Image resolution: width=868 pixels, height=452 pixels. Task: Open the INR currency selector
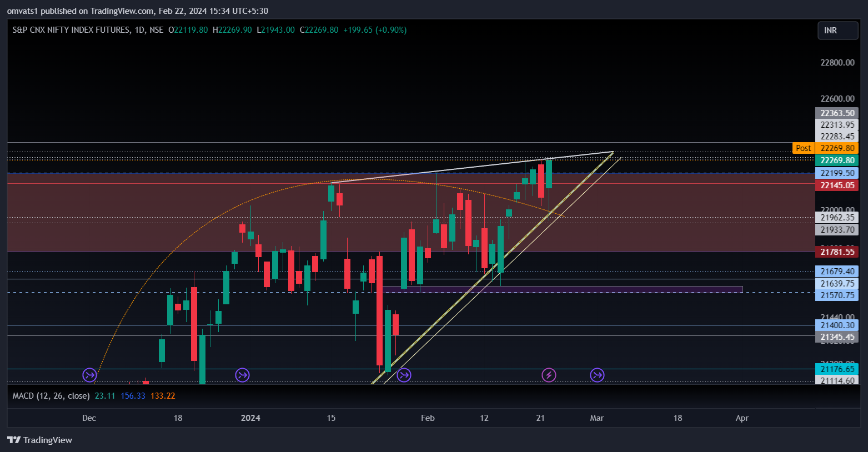pos(837,31)
